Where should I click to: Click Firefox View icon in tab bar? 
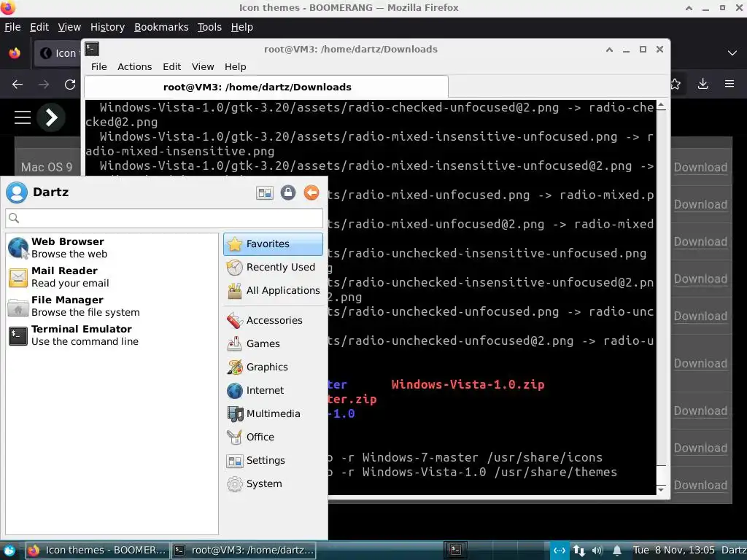tap(15, 52)
